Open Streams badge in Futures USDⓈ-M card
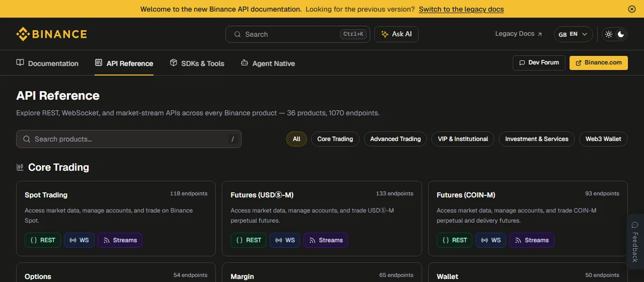This screenshot has height=282, width=644. point(326,240)
